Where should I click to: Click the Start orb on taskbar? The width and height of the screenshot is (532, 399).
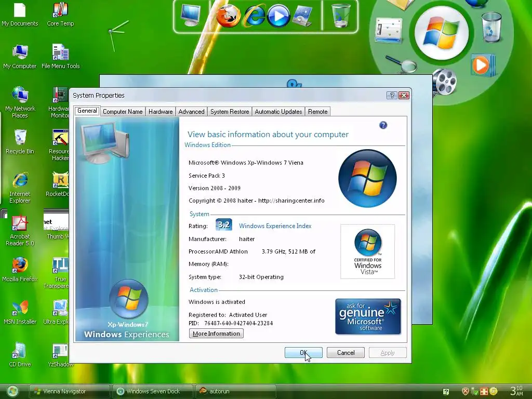tap(12, 391)
